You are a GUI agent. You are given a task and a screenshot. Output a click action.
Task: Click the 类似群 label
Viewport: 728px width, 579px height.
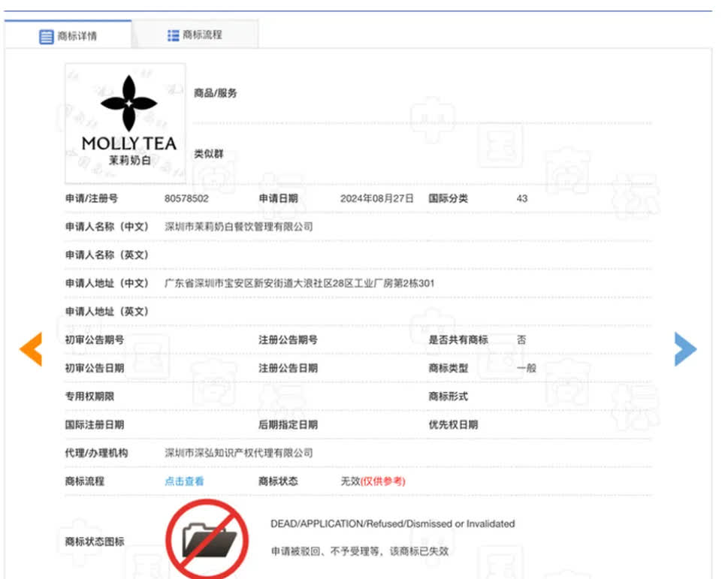[208, 153]
